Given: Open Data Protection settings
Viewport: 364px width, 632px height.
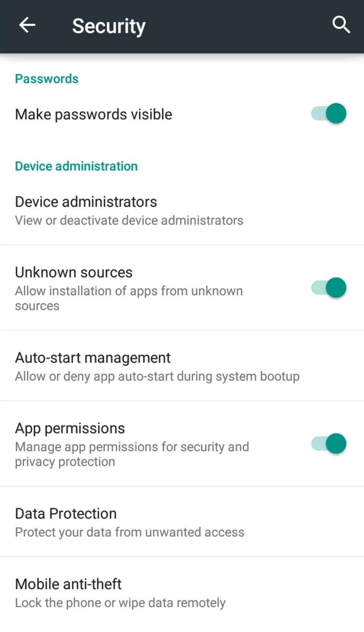Looking at the screenshot, I should coord(65,513).
